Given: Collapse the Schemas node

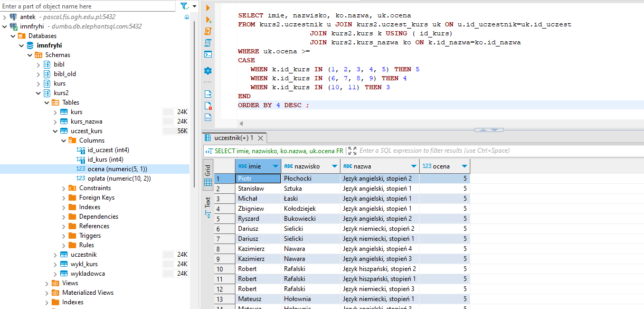Looking at the screenshot, I should point(30,55).
